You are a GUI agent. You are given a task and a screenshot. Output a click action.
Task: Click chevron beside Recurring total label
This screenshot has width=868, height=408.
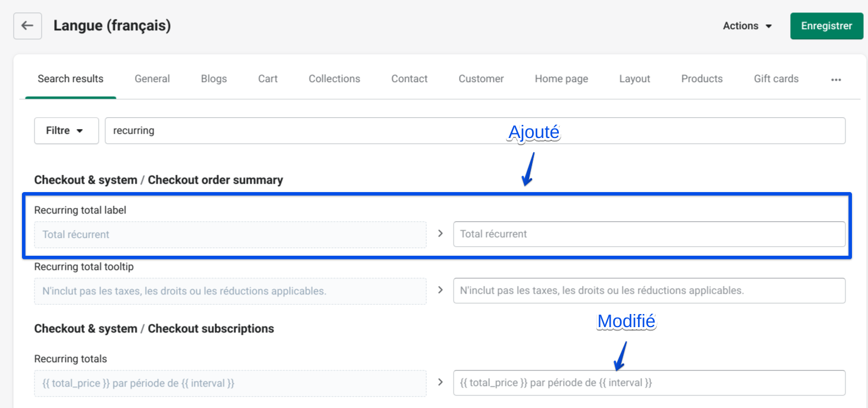tap(440, 234)
